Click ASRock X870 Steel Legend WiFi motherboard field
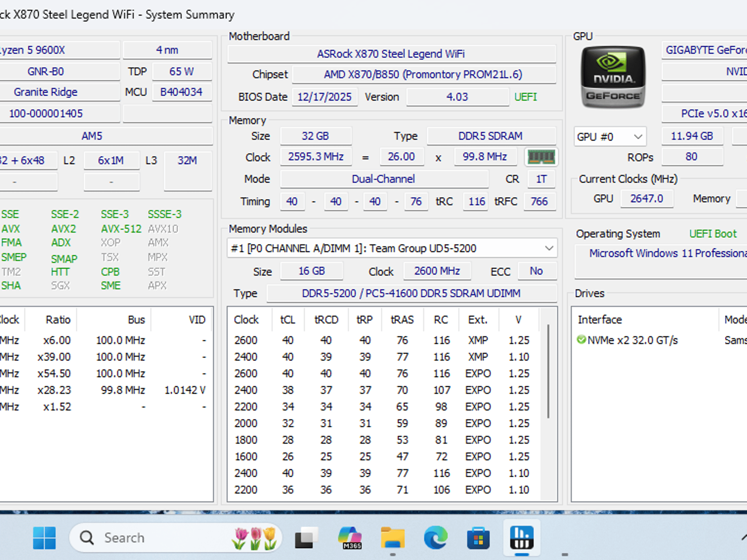The image size is (747, 560). 391,54
